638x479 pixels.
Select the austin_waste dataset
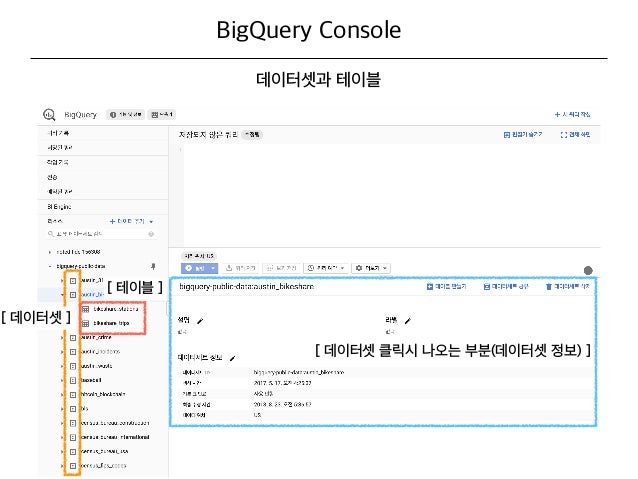point(96,366)
